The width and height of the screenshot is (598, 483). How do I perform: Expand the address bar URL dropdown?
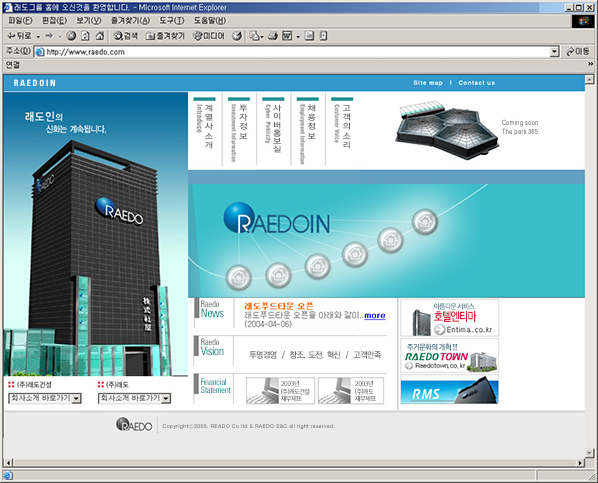tap(555, 52)
